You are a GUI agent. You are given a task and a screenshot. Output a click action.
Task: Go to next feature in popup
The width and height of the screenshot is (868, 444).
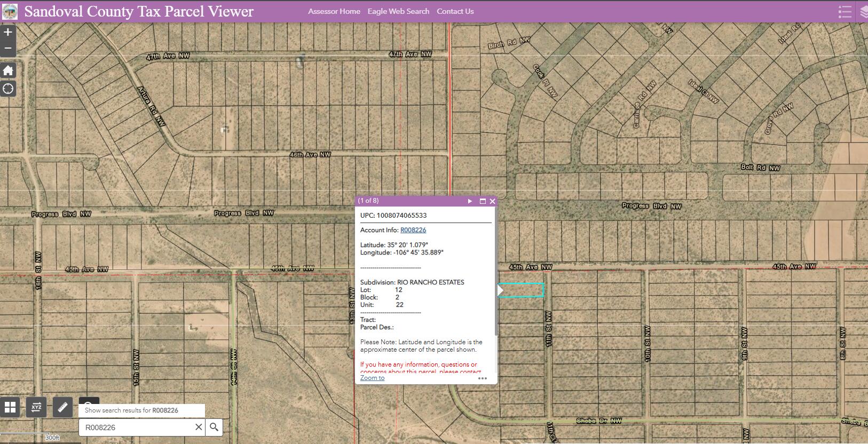click(x=470, y=201)
